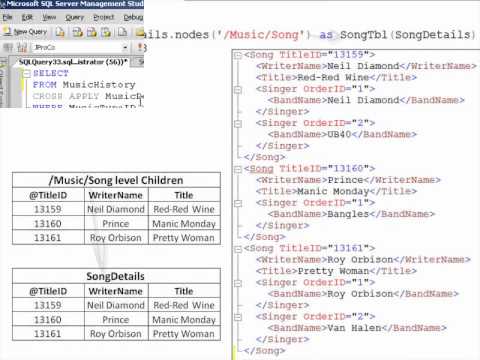The height and width of the screenshot is (360, 480).
Task: Open the File menu
Action: tap(7, 17)
